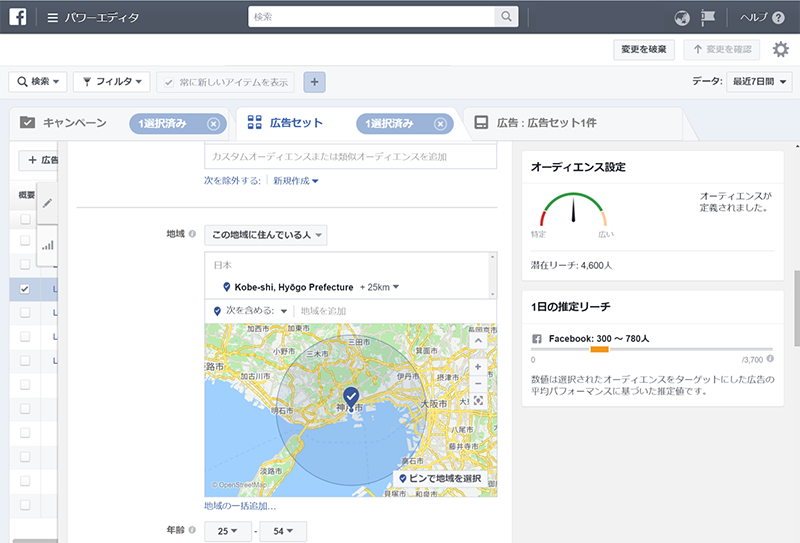Open the globe notifications icon
The width and height of the screenshot is (800, 543).
(682, 18)
